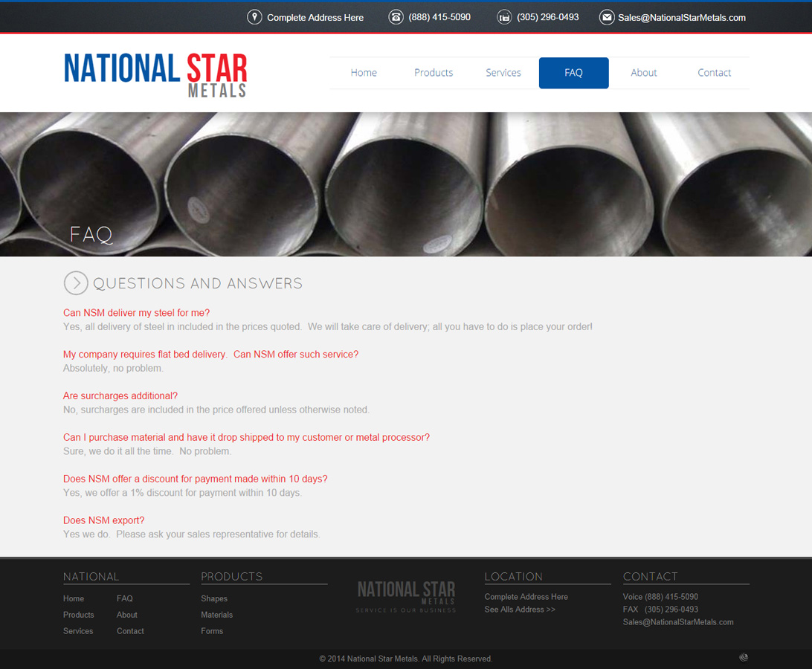Click question about drop shipped material
This screenshot has width=812, height=669.
(x=247, y=438)
